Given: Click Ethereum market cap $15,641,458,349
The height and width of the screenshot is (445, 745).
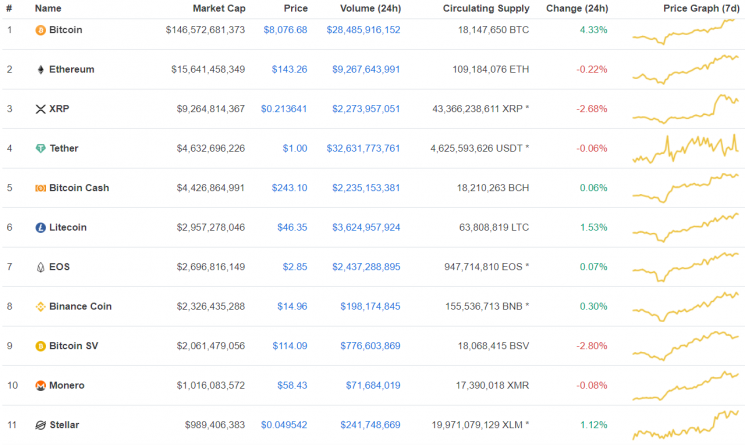Looking at the screenshot, I should (x=208, y=69).
